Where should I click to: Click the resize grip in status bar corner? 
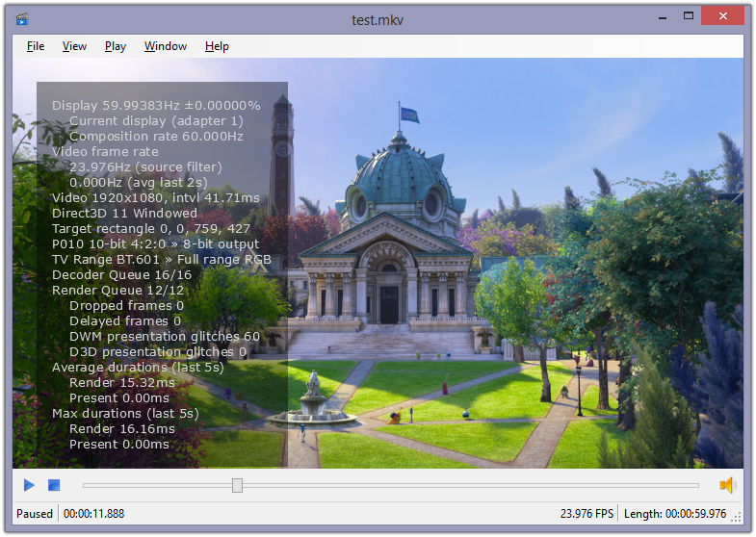pos(736,517)
